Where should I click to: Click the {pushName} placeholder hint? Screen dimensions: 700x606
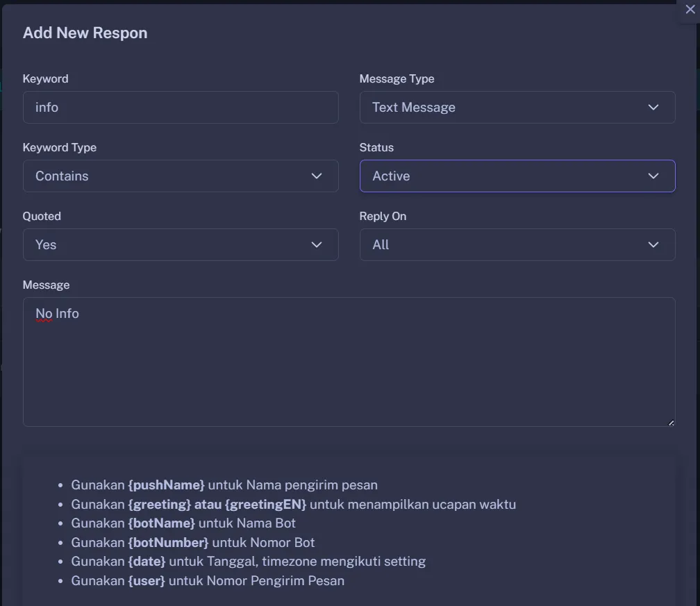(x=166, y=485)
